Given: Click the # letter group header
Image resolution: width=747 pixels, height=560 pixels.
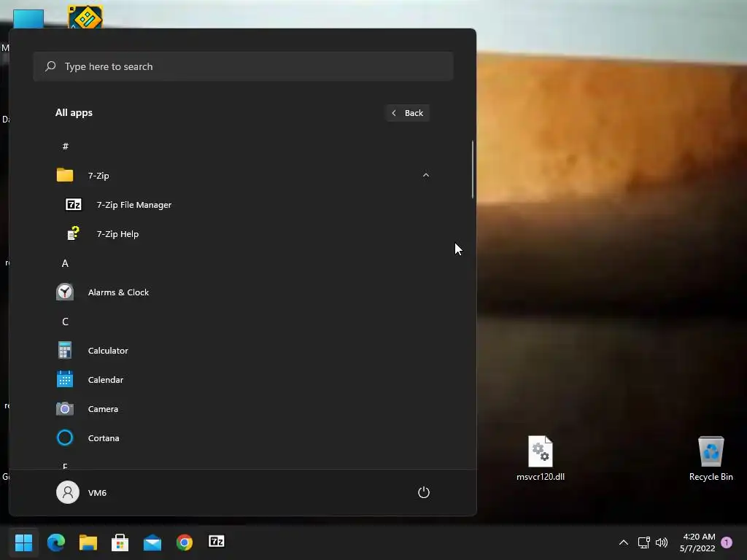Looking at the screenshot, I should click(65, 146).
